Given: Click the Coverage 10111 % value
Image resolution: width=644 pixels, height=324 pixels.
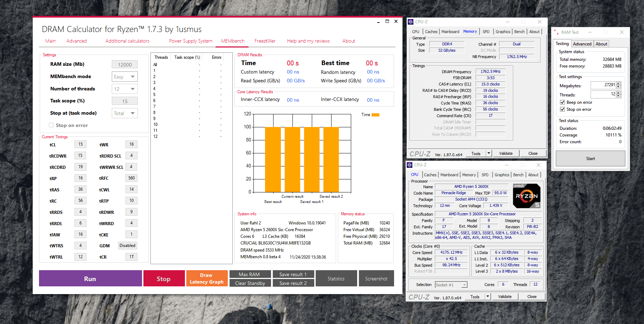Looking at the screenshot, I should coord(613,135).
